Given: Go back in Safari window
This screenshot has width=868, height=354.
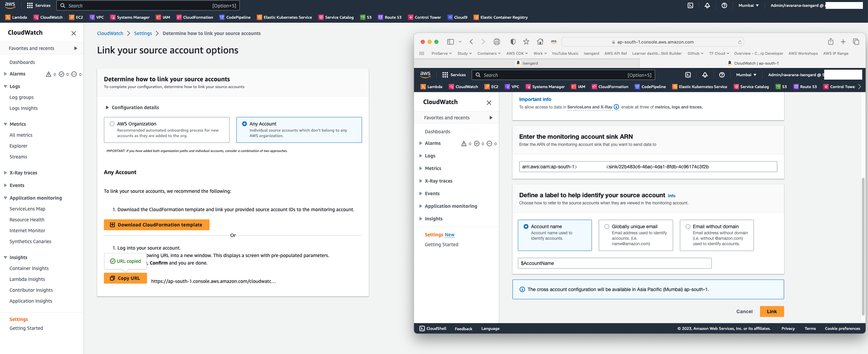Looking at the screenshot, I should tap(471, 42).
